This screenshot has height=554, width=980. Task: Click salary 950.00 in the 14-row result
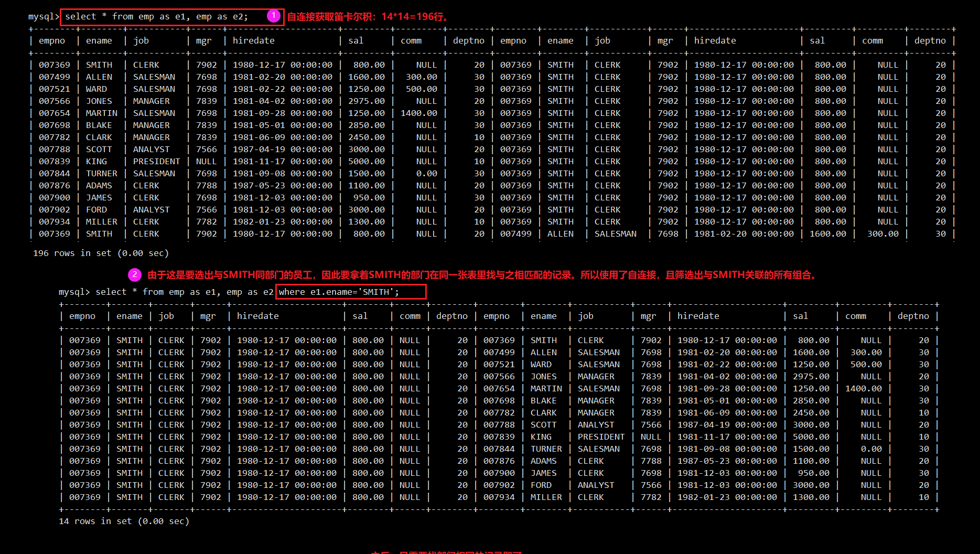click(814, 473)
